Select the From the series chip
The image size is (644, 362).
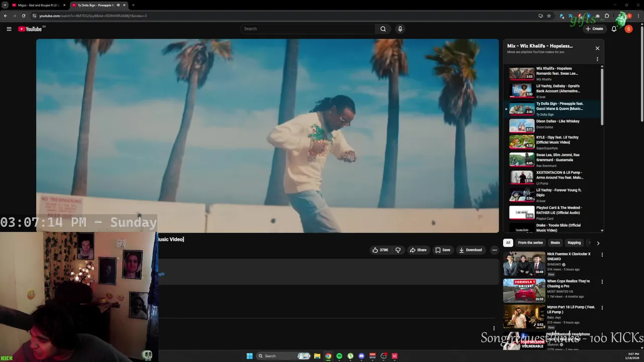pyautogui.click(x=530, y=243)
